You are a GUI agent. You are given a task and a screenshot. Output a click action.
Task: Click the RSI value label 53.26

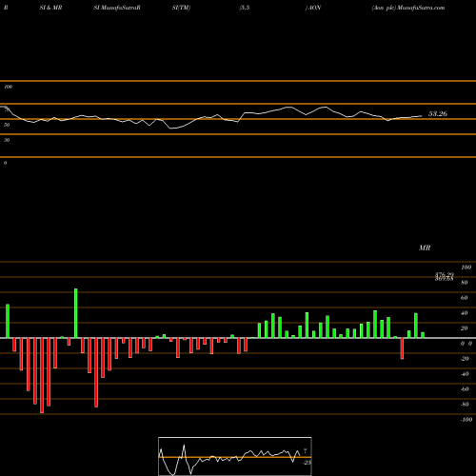pos(438,113)
